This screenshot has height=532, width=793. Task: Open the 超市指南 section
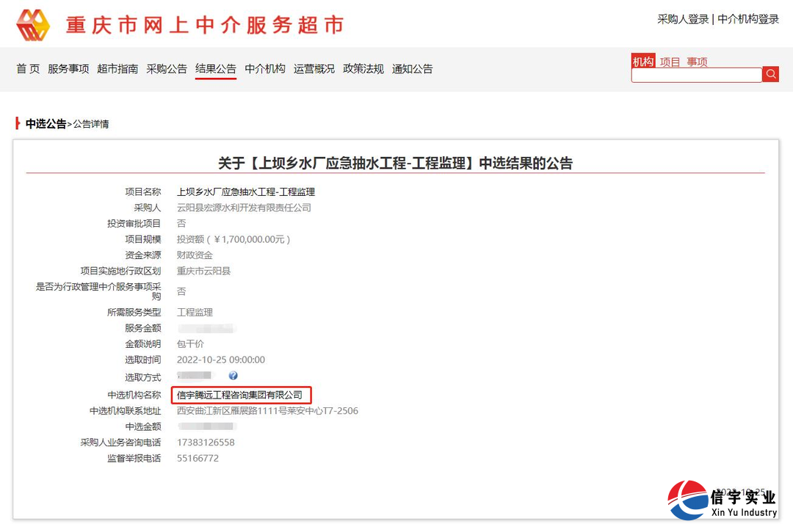[117, 68]
